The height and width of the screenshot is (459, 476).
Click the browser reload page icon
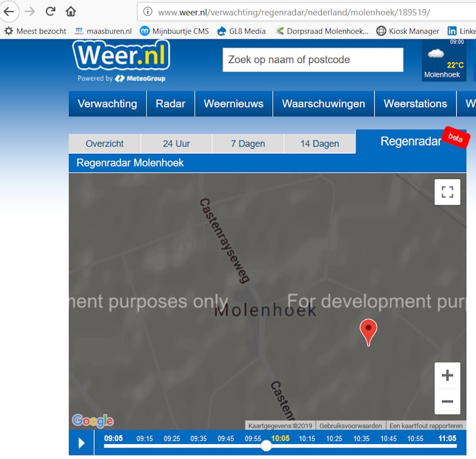50,11
